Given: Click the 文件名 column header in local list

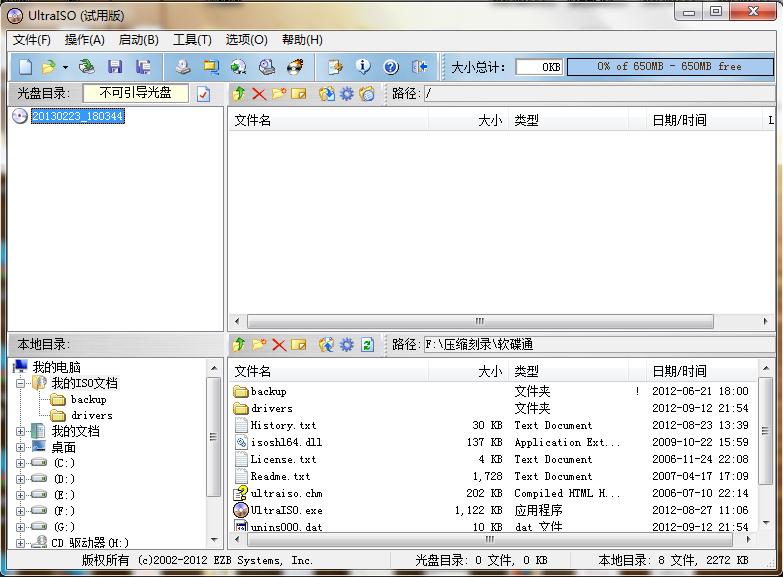Looking at the screenshot, I should 253,371.
